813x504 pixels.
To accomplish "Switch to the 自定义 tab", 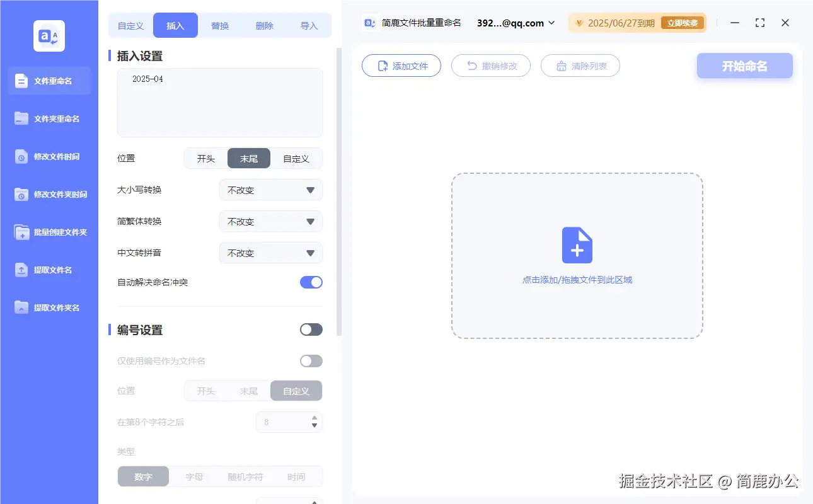I will pos(131,26).
